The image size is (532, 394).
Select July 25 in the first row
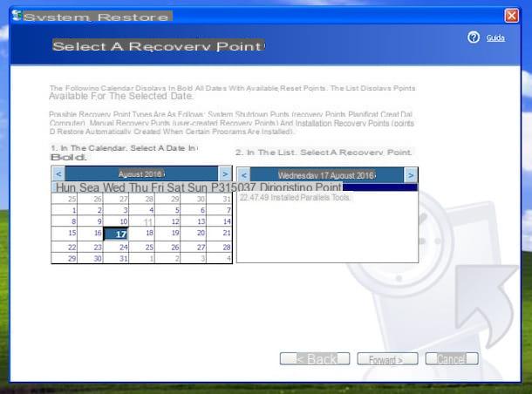(x=65, y=199)
